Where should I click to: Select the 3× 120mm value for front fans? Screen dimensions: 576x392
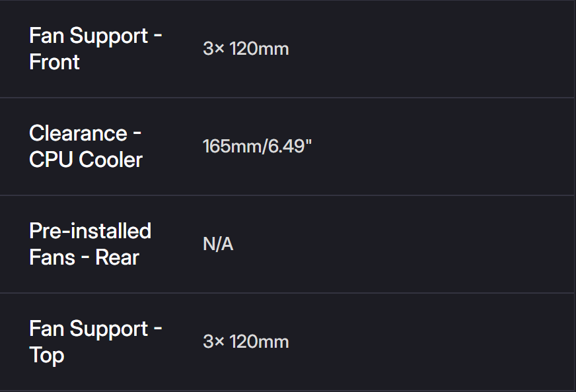click(246, 49)
